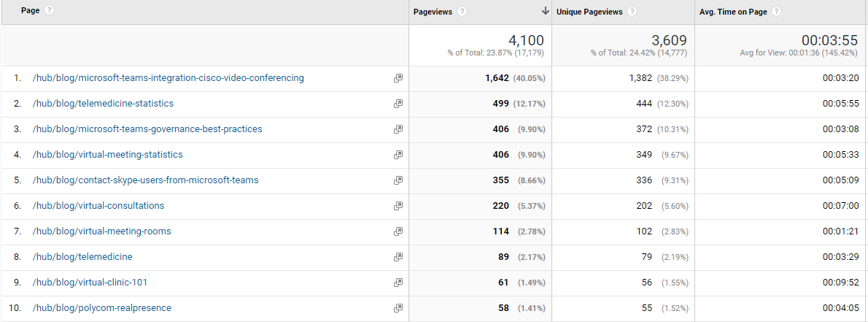Open contact-skype-users-from-microsoft-teams link

[146, 180]
